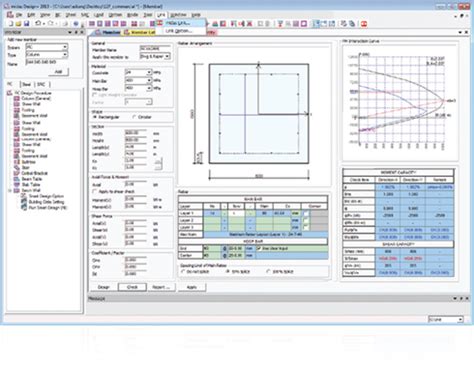Click the Member Name input field
Screen dimensions: 474x367
pos(155,49)
